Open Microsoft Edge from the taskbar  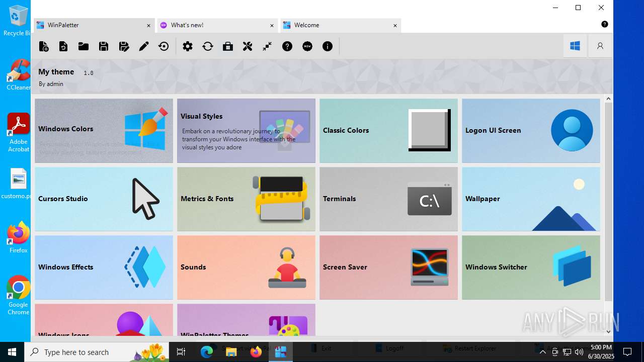[x=207, y=352]
